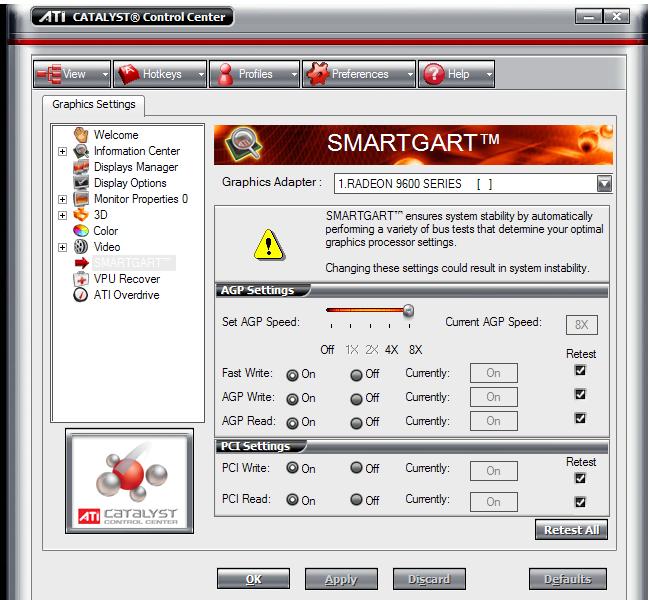
Task: Select the Displays Manager icon
Action: tap(81, 167)
